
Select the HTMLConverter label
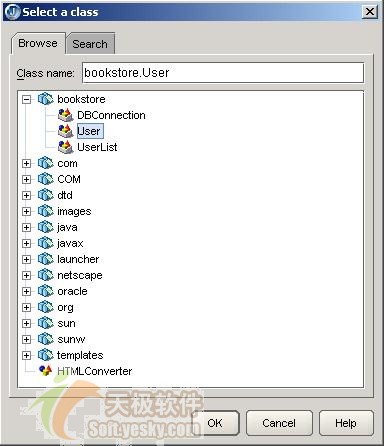(95, 371)
